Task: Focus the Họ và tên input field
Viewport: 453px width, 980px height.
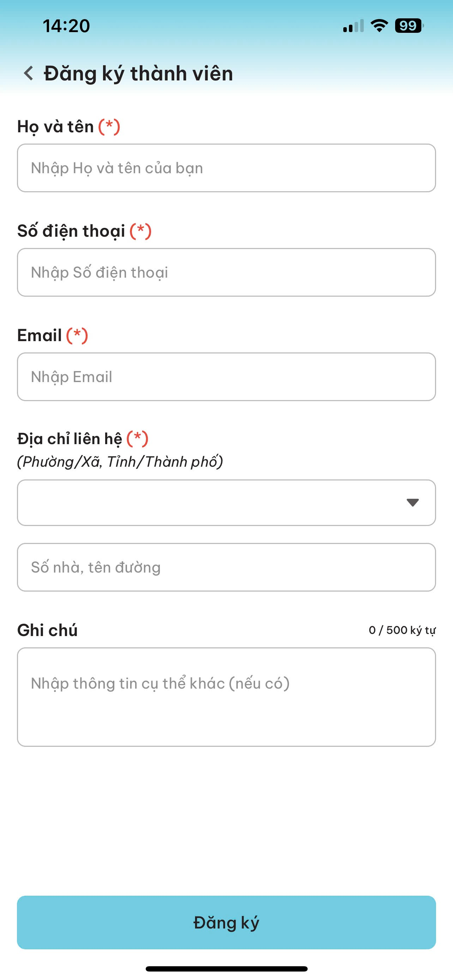Action: click(x=226, y=168)
